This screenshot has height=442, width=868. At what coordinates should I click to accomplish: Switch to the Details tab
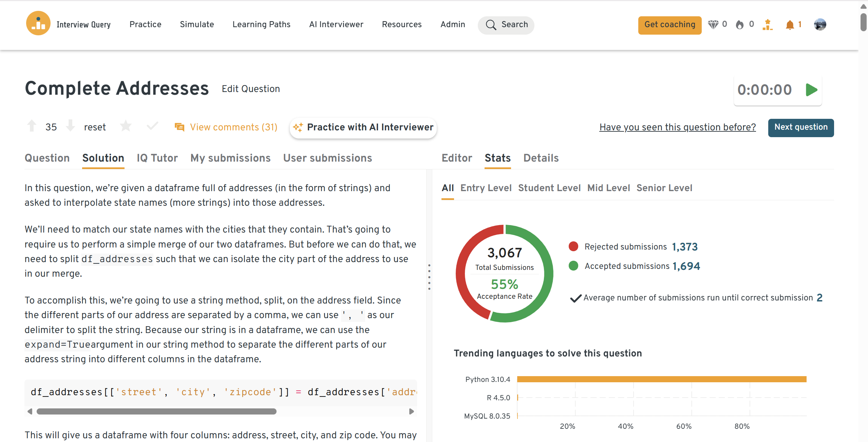pyautogui.click(x=541, y=158)
